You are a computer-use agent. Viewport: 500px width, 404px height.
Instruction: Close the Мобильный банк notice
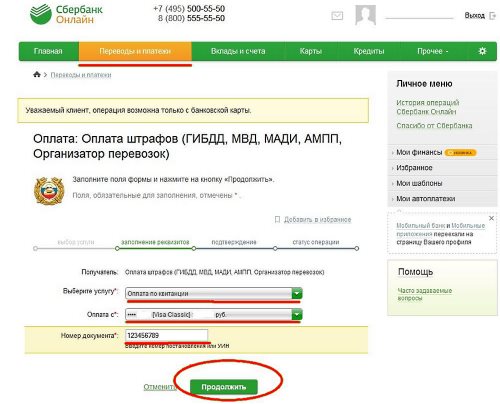(x=491, y=218)
